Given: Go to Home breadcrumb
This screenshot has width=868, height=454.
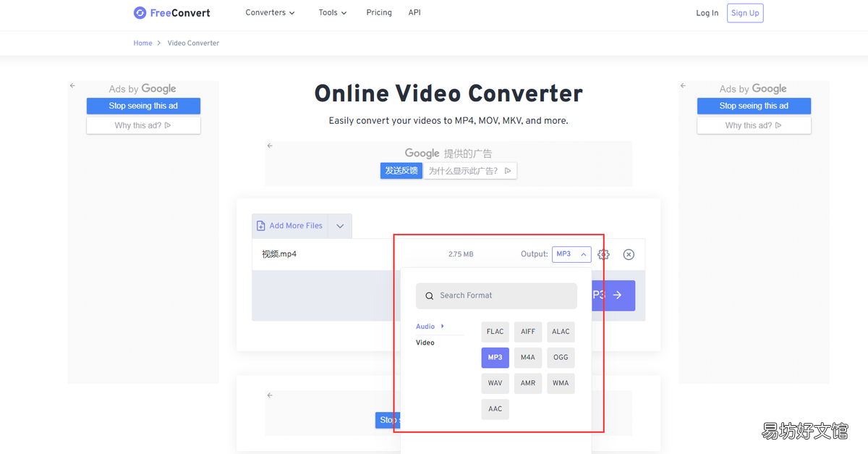Looking at the screenshot, I should click(142, 43).
